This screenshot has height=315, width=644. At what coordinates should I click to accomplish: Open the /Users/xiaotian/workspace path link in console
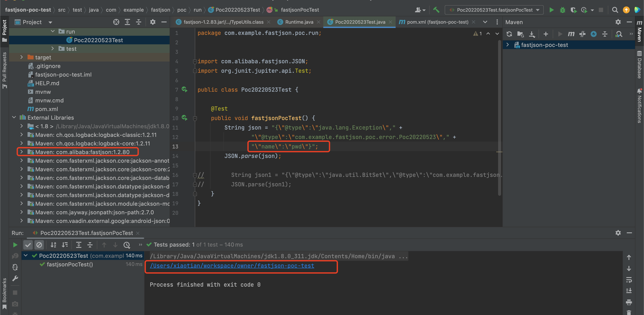click(x=232, y=266)
